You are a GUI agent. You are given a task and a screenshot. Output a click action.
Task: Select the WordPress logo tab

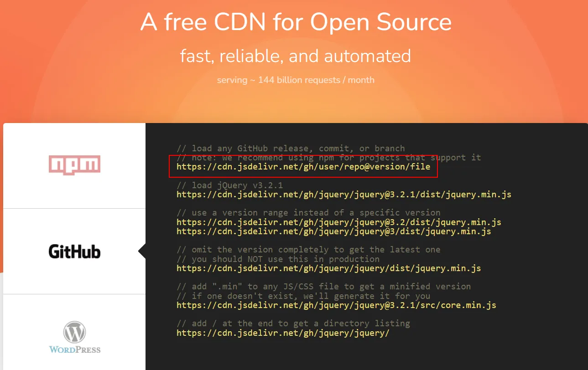pos(74,337)
